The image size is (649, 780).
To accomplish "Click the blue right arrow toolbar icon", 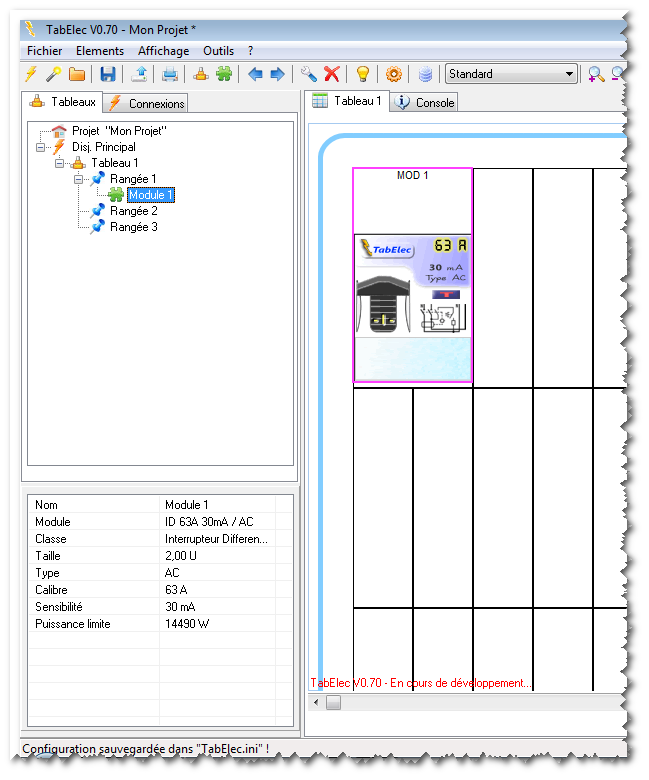I will pos(277,74).
